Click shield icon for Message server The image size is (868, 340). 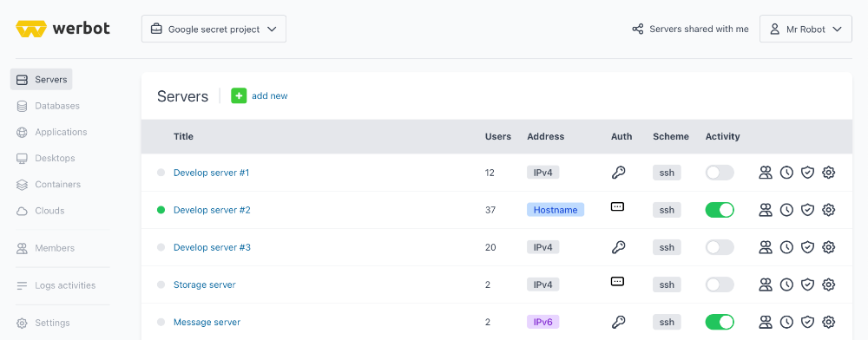(807, 322)
